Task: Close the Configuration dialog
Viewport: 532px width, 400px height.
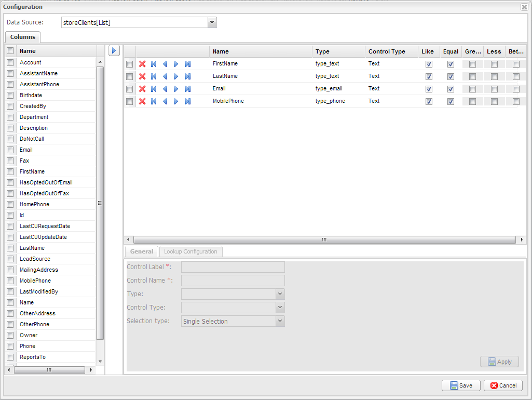Action: (x=524, y=7)
